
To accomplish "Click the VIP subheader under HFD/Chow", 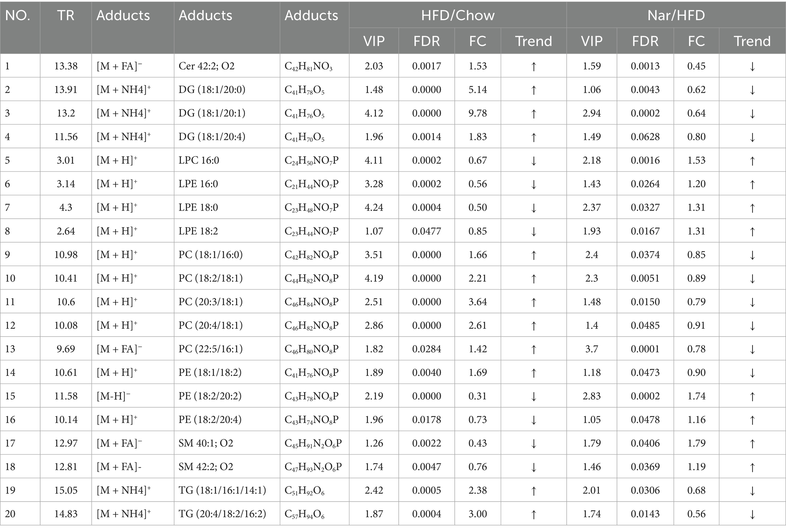I will (374, 41).
